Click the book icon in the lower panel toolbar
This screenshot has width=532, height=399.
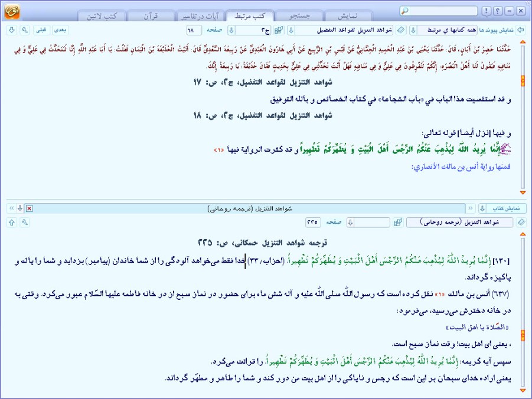(x=521, y=223)
